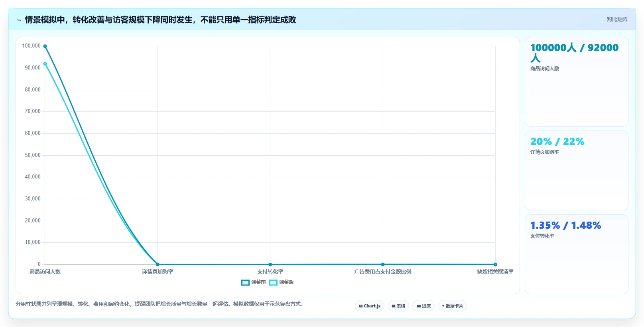Viewport: 644px width, 327px height.
Task: Click the y-axis value 10,000
Action: [x=33, y=242]
